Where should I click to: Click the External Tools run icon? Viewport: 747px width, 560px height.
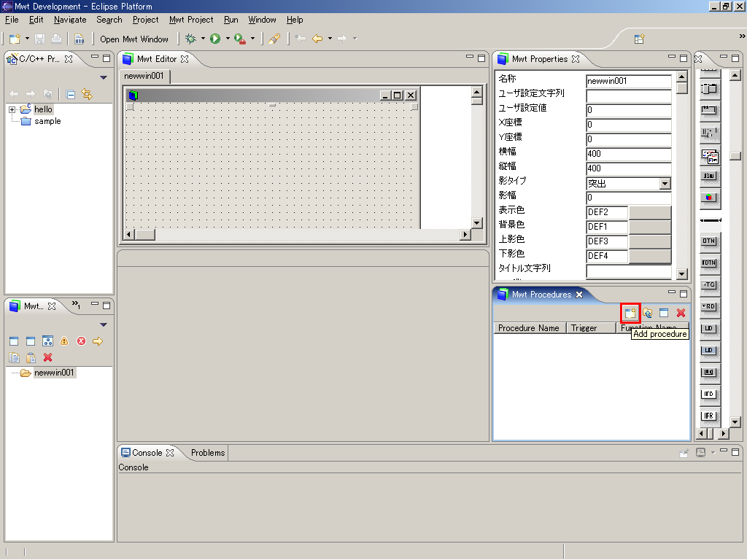click(240, 39)
